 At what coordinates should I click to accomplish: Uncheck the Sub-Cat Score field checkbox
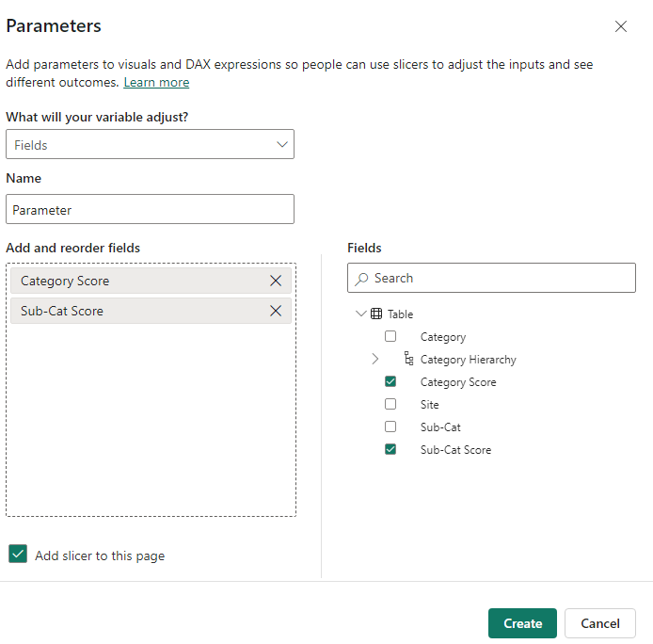point(390,449)
